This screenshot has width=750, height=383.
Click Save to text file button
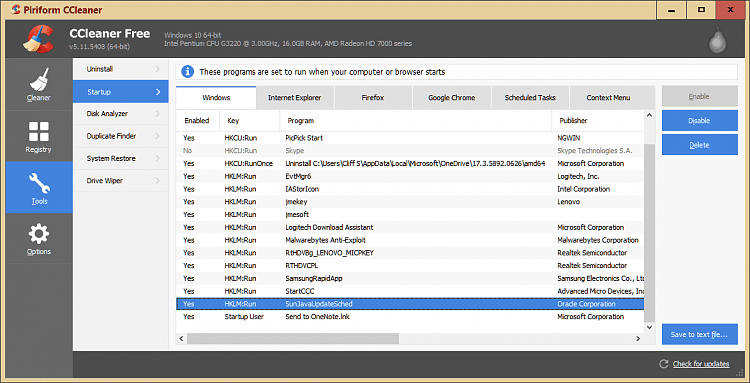pyautogui.click(x=700, y=334)
